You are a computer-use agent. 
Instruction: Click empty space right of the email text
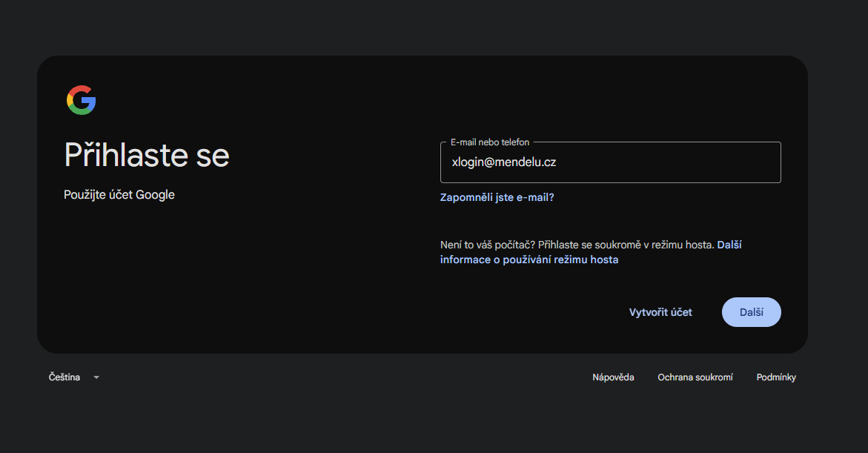(670, 162)
